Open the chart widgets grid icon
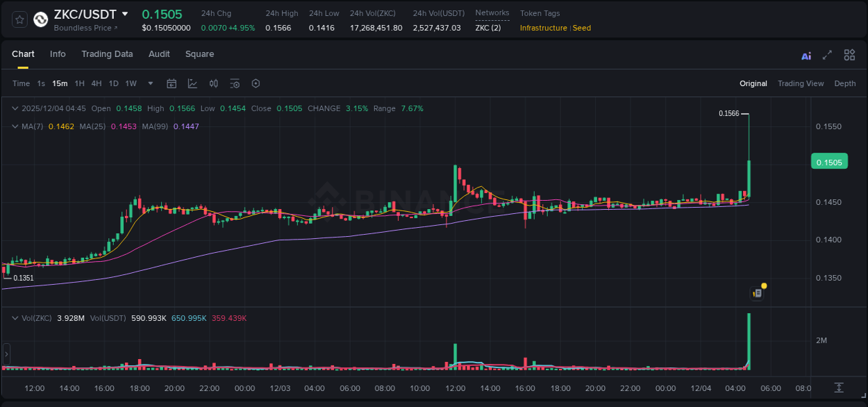Viewport: 868px width, 407px height. click(x=849, y=55)
